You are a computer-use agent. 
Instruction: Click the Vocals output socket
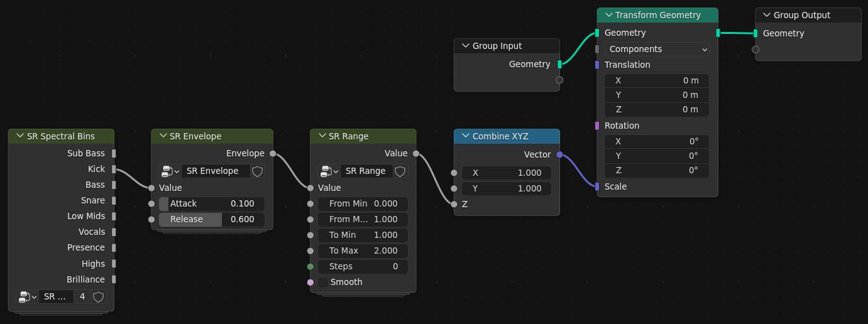pyautogui.click(x=114, y=232)
